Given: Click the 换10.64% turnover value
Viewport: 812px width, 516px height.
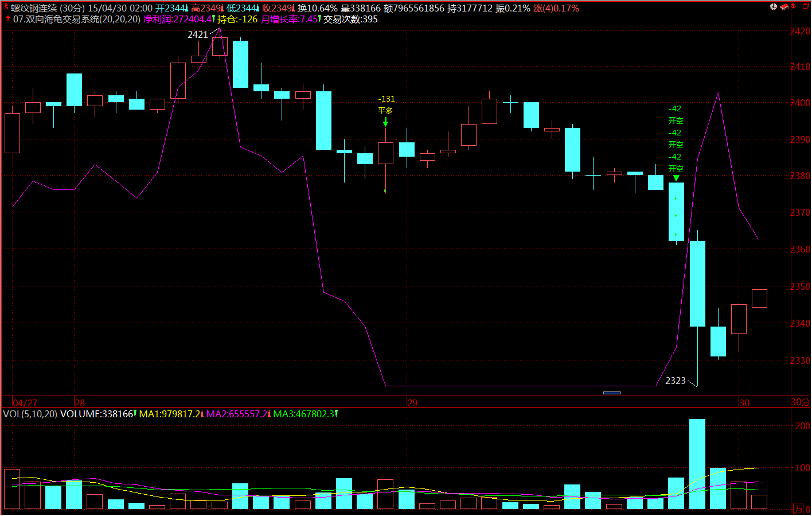Looking at the screenshot, I should [318, 9].
